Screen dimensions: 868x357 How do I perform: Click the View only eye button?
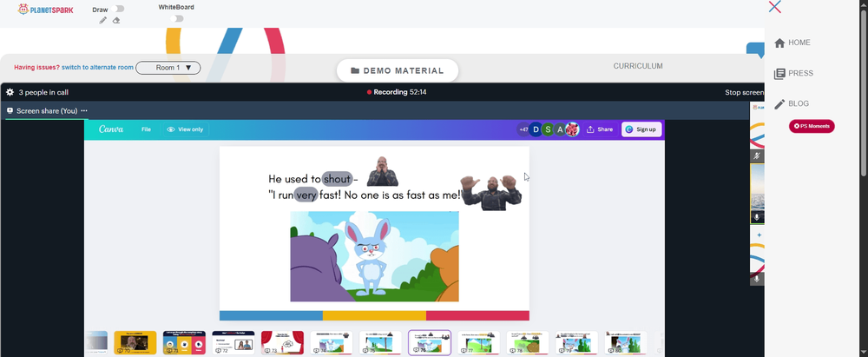[x=186, y=129]
